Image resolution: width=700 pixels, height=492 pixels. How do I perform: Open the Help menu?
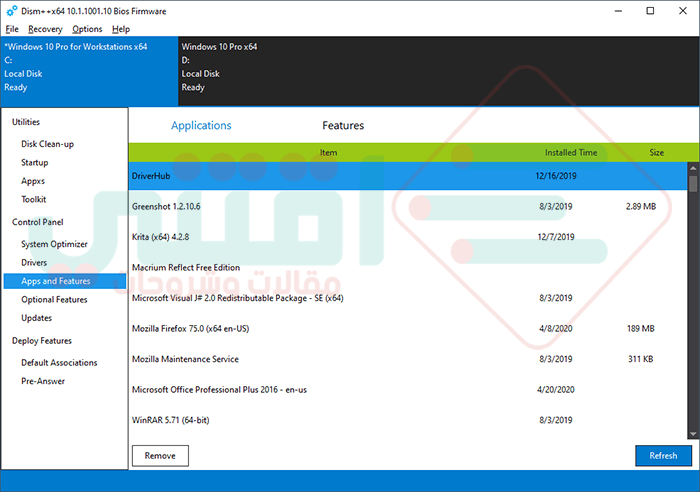121,29
